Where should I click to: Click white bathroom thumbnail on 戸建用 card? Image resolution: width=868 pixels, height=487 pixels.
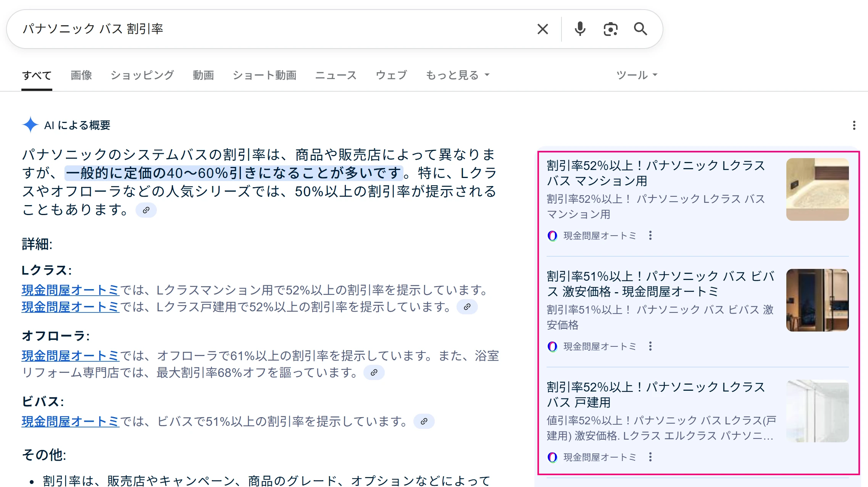pyautogui.click(x=818, y=411)
